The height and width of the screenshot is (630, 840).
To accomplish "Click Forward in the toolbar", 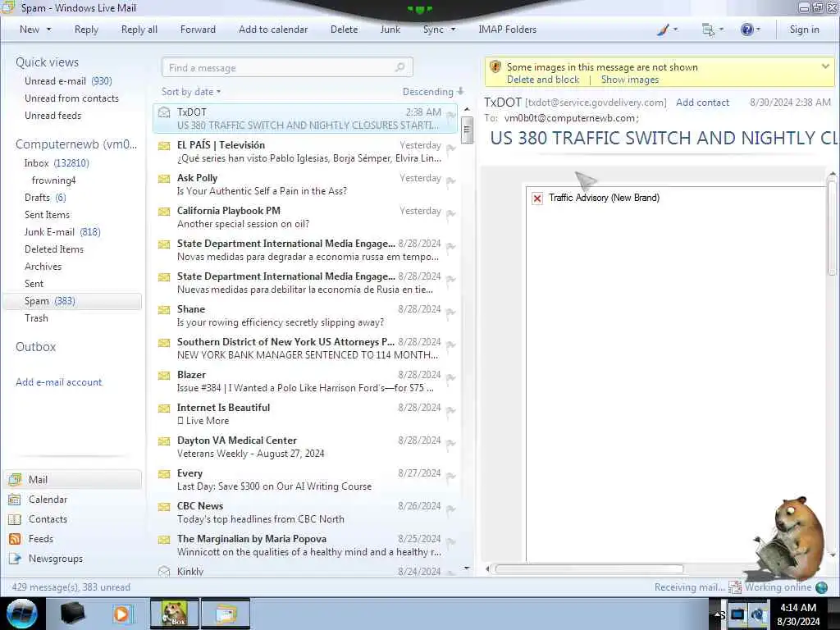I will [x=198, y=30].
